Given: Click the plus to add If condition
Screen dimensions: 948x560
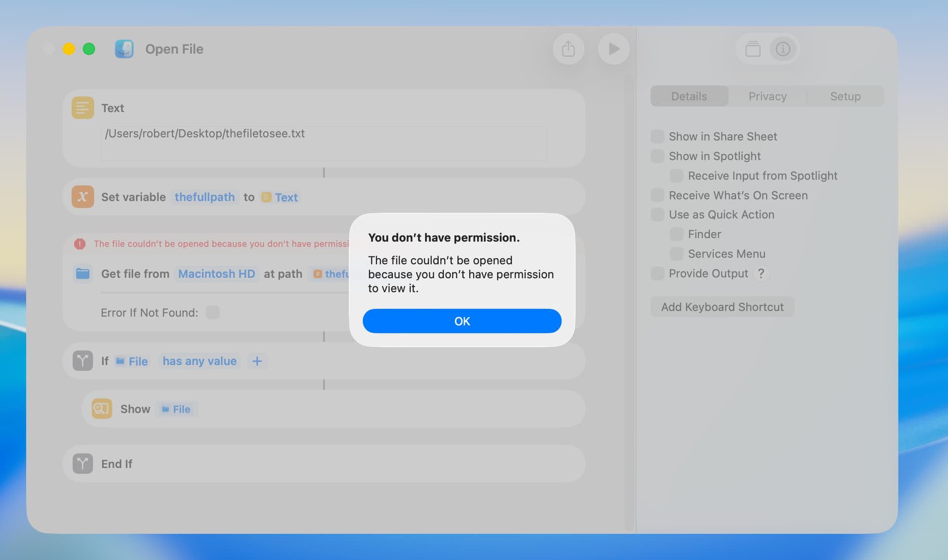Looking at the screenshot, I should (x=257, y=361).
